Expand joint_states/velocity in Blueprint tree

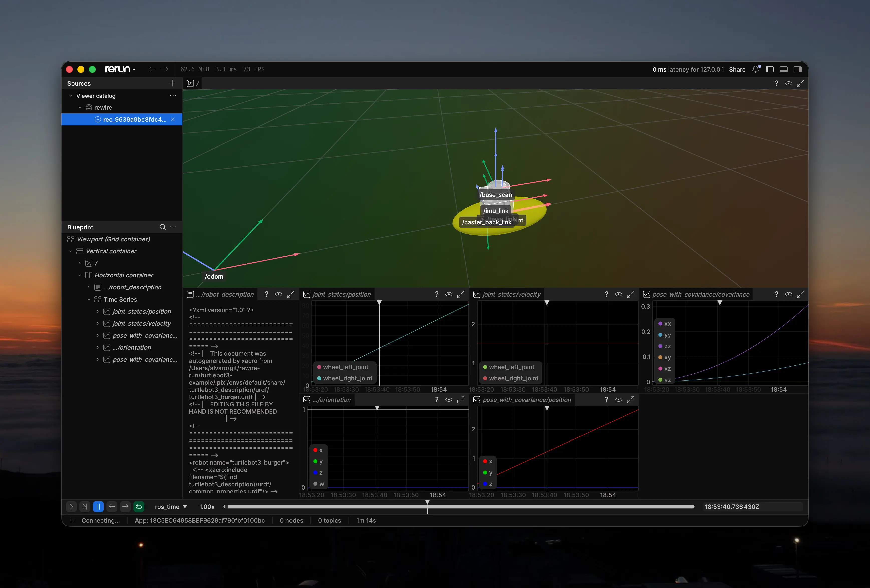tap(98, 323)
